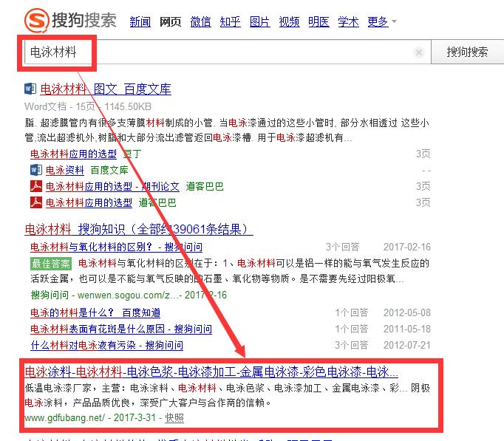Open the 知乎 search tab
The height and width of the screenshot is (441, 504).
[x=230, y=22]
